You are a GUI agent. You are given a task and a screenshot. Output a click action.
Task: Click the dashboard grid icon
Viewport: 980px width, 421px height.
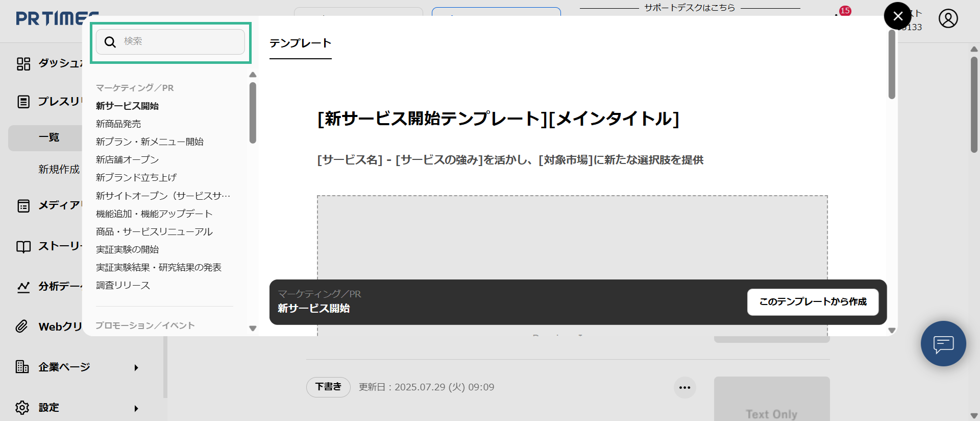(x=23, y=64)
